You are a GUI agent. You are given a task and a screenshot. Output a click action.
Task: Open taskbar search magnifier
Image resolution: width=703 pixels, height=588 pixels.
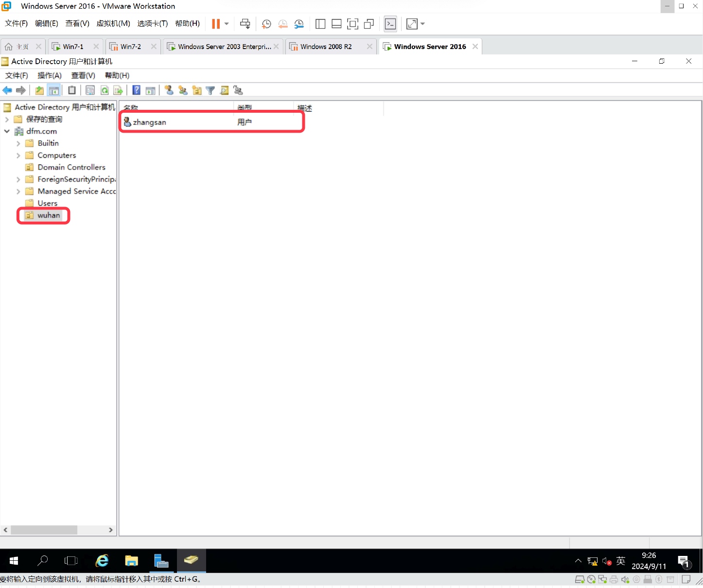click(x=43, y=561)
